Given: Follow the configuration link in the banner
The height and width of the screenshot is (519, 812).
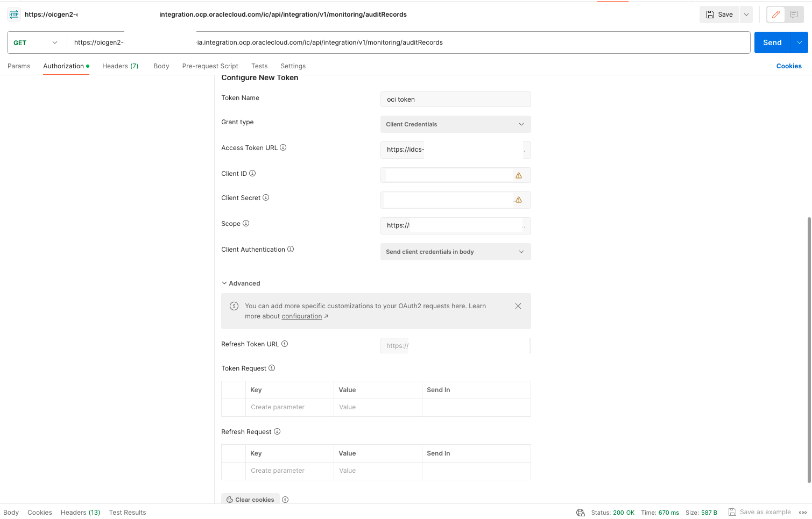Looking at the screenshot, I should click(301, 316).
